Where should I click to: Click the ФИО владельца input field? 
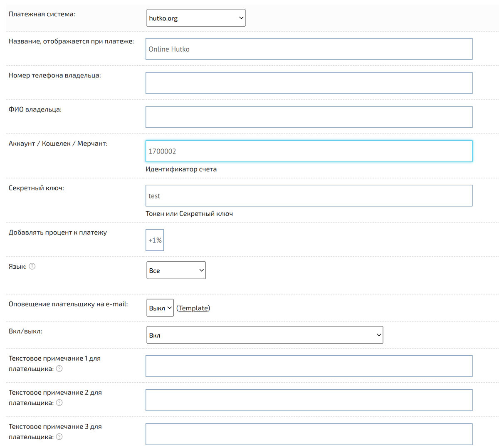click(x=309, y=117)
